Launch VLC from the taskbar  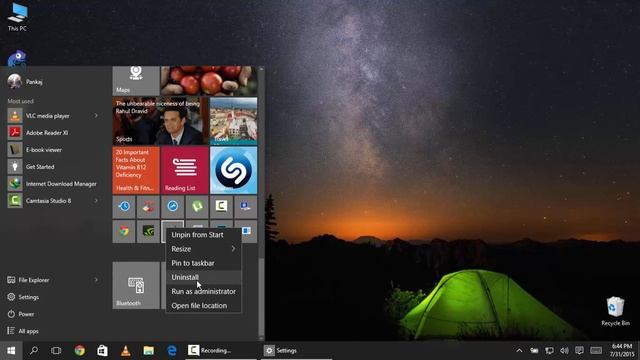click(x=126, y=351)
